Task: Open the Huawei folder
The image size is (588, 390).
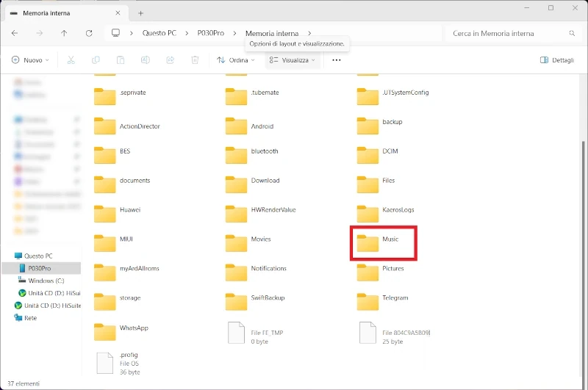Action: click(x=117, y=214)
